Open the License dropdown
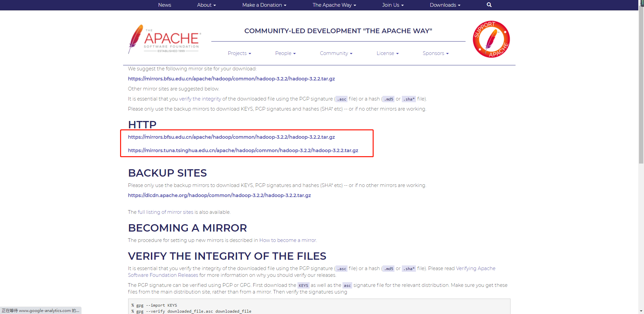This screenshot has height=314, width=644. point(387,53)
